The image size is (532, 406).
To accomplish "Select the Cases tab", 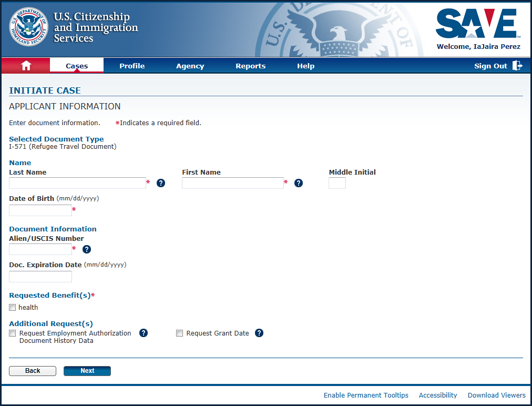I will (x=77, y=66).
